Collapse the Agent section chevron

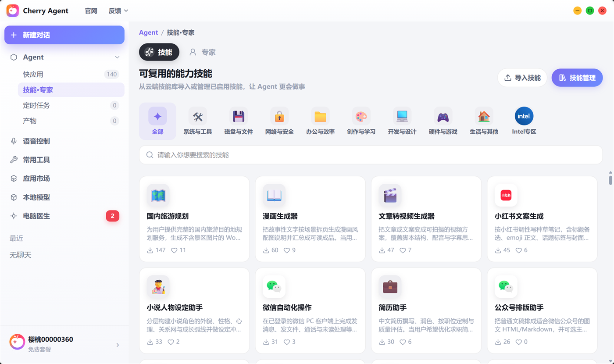pos(117,57)
